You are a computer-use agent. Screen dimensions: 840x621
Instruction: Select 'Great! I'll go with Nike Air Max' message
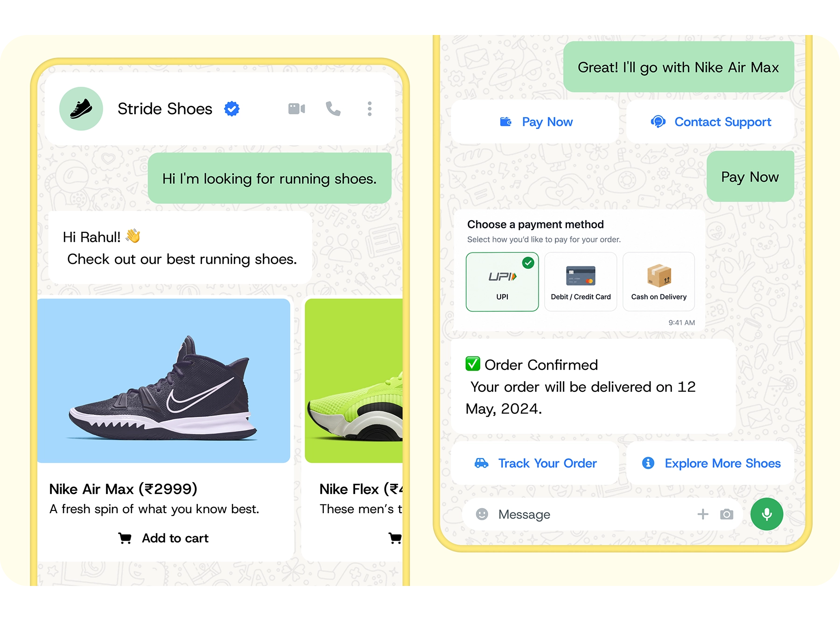pos(679,67)
